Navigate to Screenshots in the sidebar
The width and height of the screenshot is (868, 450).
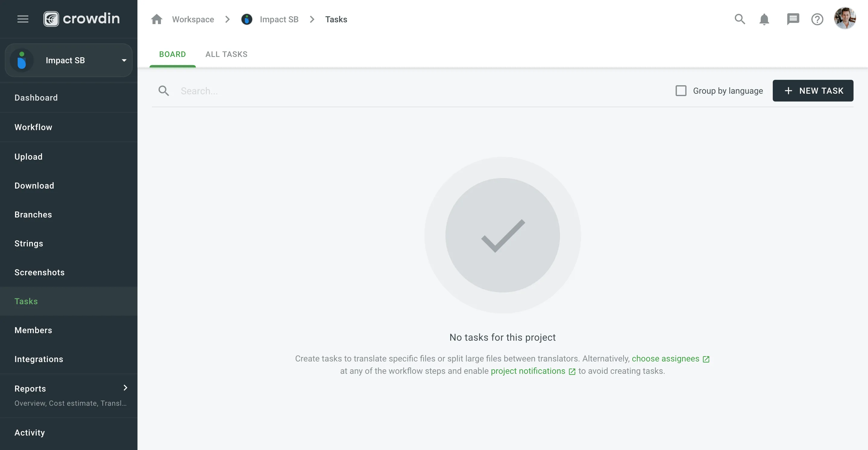pyautogui.click(x=39, y=272)
